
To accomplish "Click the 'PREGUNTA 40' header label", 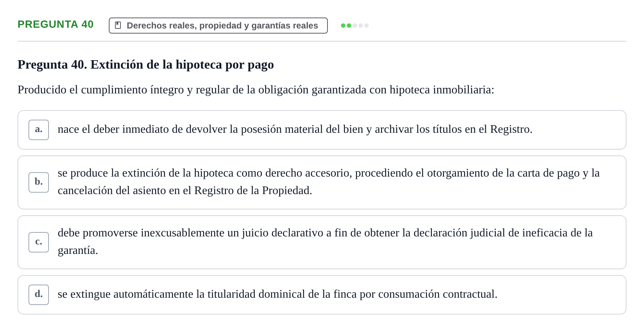I will tap(55, 24).
